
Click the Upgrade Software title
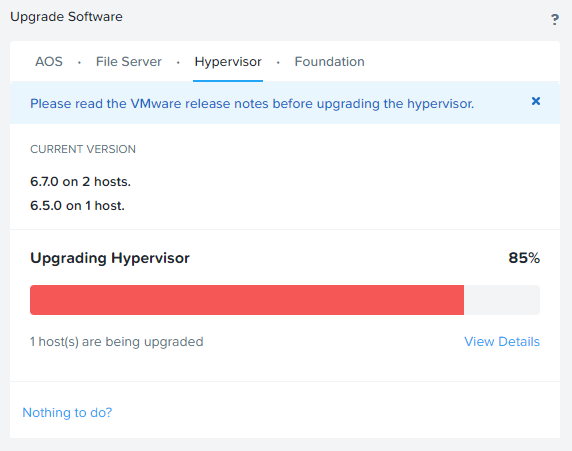[x=66, y=17]
